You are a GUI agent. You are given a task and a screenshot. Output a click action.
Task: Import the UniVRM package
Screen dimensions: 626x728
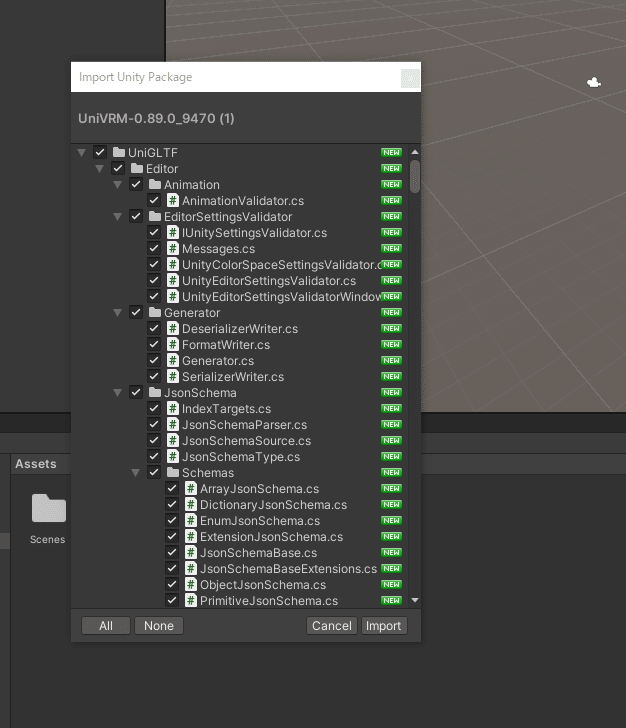point(384,625)
